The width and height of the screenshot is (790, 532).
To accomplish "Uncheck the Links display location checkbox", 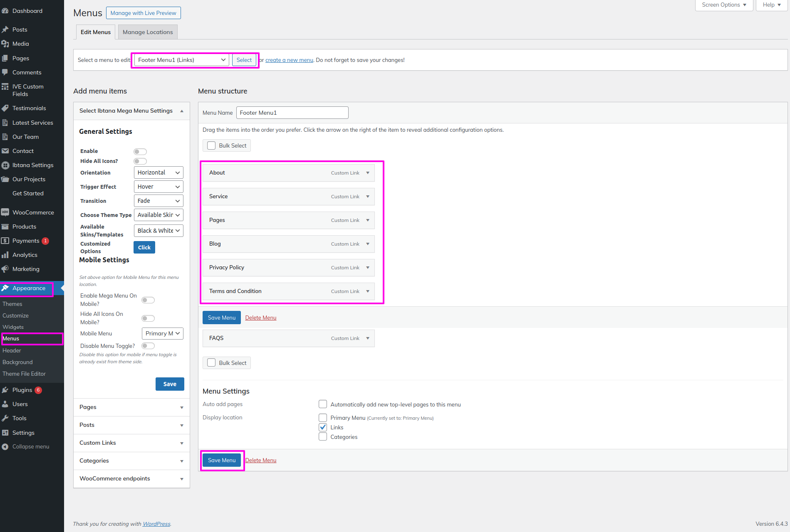I will (323, 427).
